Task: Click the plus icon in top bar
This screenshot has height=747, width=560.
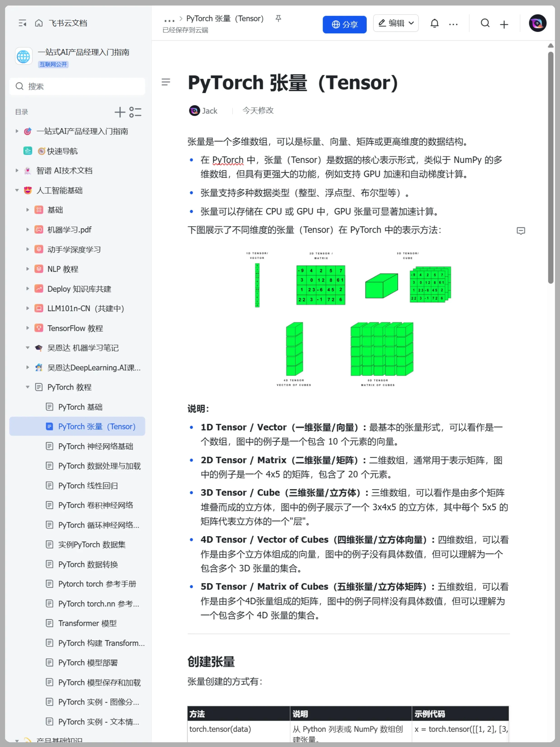Action: tap(504, 24)
